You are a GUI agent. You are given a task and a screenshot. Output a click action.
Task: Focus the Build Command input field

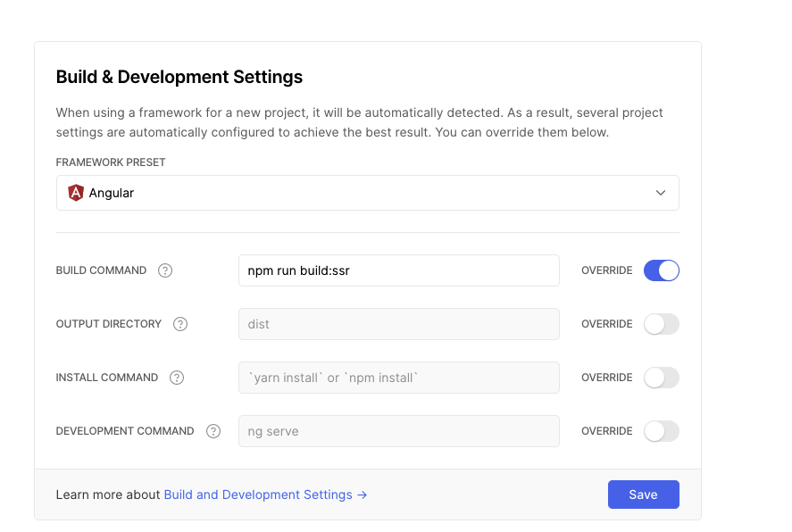click(399, 270)
